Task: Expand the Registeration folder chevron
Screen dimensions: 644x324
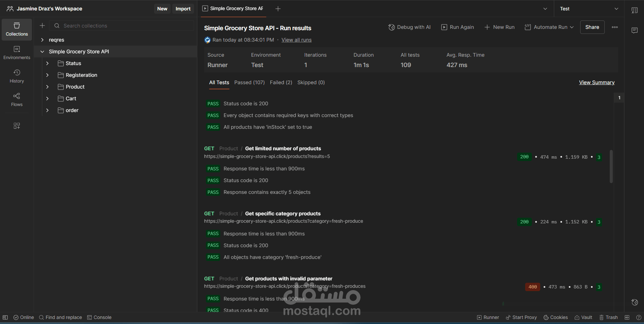Action: pos(47,75)
